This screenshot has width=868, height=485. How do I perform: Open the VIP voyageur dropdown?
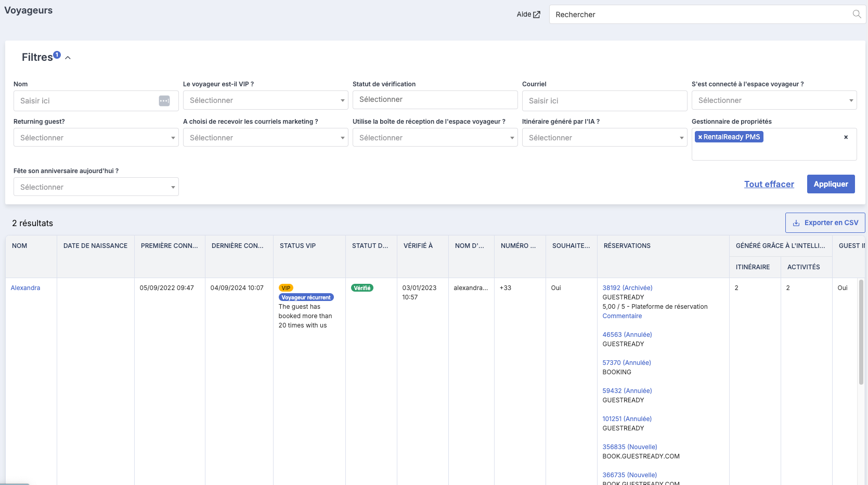266,100
